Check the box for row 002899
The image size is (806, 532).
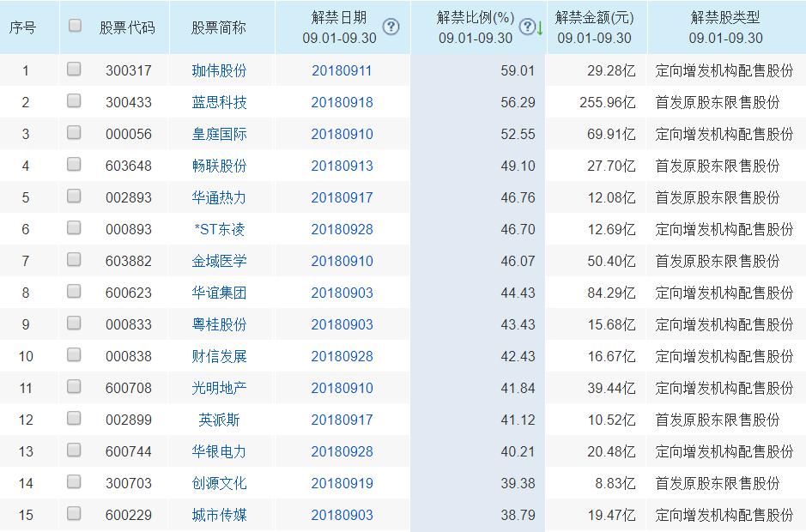pos(74,419)
